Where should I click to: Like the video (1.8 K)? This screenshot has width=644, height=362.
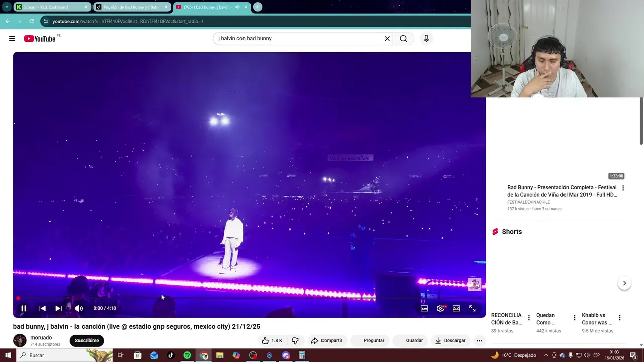tap(272, 341)
